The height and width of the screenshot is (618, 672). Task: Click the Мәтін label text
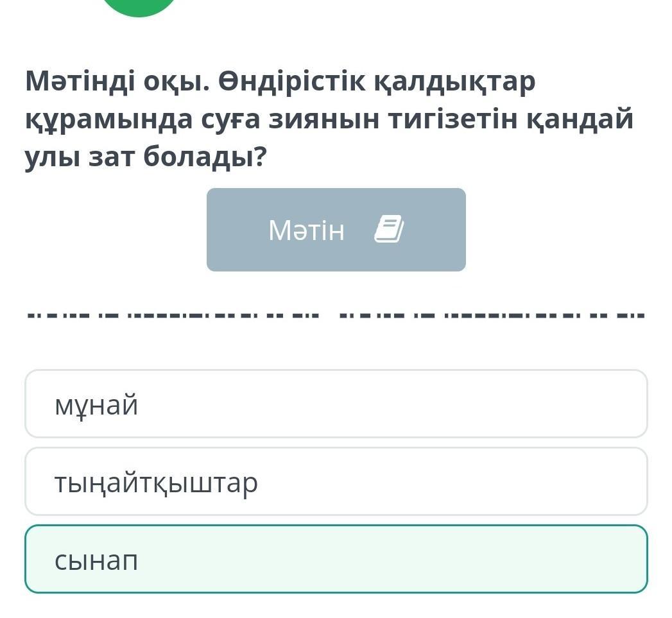(306, 230)
